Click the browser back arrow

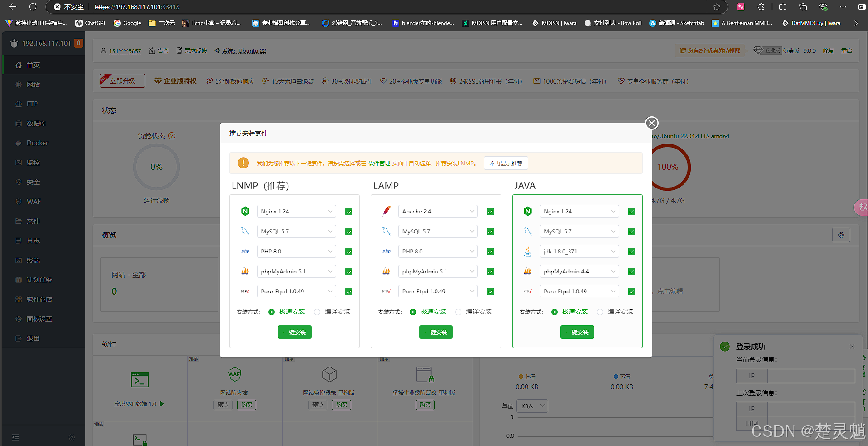coord(13,7)
